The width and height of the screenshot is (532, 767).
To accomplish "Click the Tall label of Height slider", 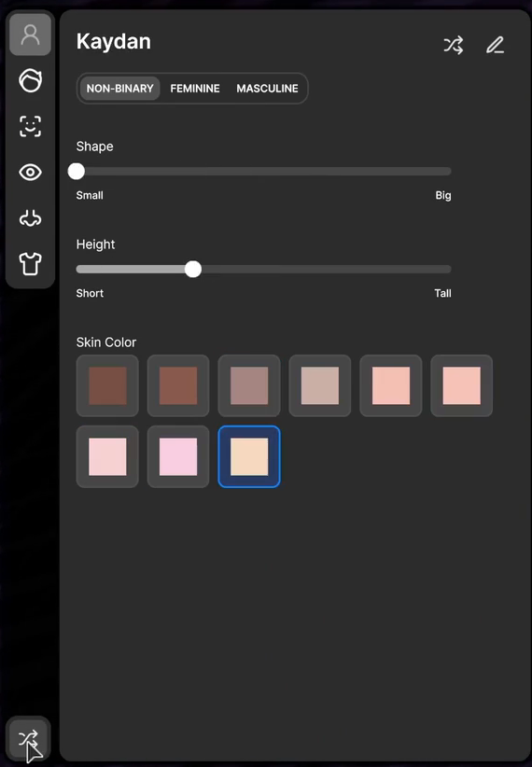I will coord(442,293).
